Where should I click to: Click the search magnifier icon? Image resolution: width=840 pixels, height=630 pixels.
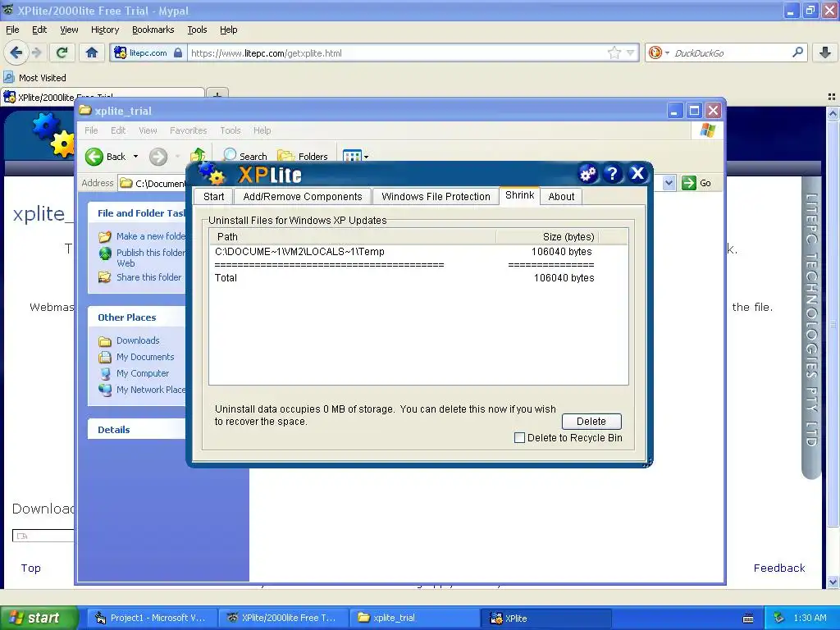tap(797, 52)
